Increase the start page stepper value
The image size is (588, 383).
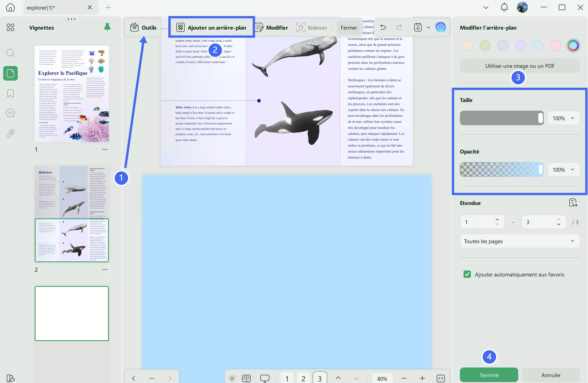pyautogui.click(x=497, y=219)
